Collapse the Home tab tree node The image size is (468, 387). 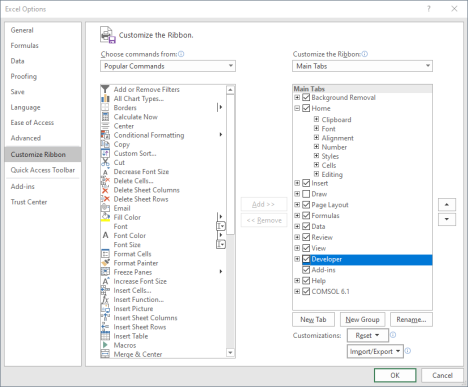coord(297,108)
